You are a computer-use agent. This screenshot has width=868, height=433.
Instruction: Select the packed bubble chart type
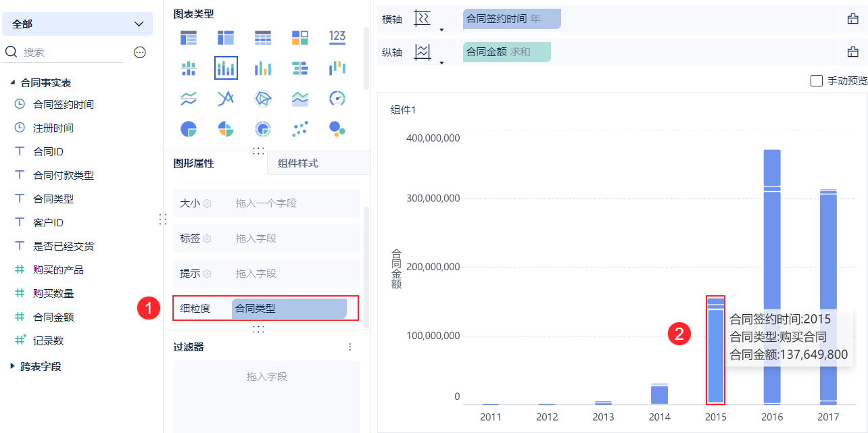tap(337, 128)
